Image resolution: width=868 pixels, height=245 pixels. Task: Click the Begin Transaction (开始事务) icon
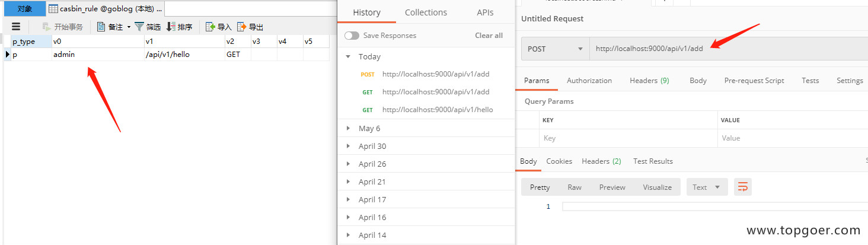pos(46,27)
